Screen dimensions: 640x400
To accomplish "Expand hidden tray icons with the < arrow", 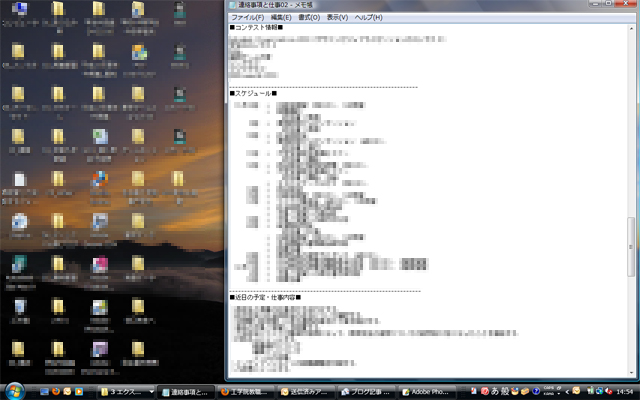I will pos(567,392).
